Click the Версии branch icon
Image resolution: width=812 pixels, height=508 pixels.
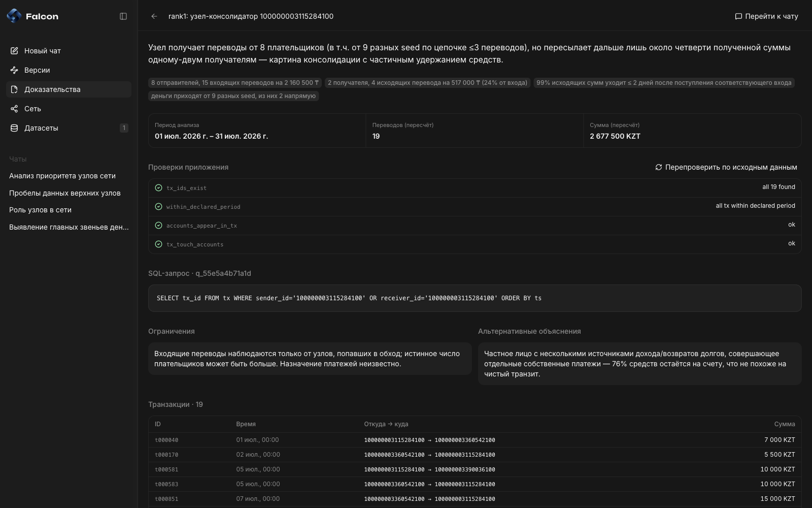click(14, 70)
